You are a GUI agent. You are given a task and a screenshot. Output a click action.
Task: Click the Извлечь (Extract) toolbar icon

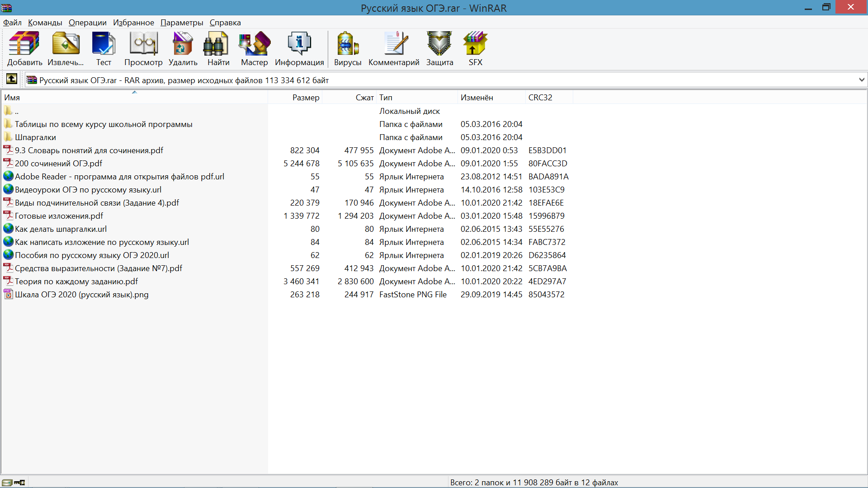tap(66, 49)
